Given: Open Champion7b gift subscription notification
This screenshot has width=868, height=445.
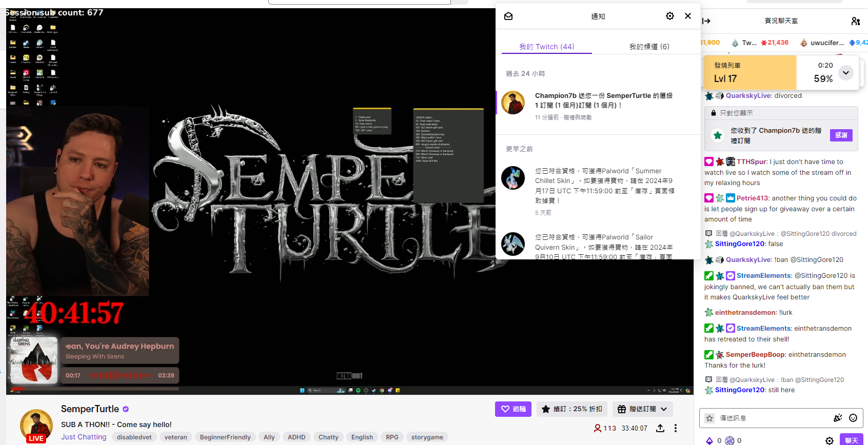Looking at the screenshot, I should tap(598, 107).
